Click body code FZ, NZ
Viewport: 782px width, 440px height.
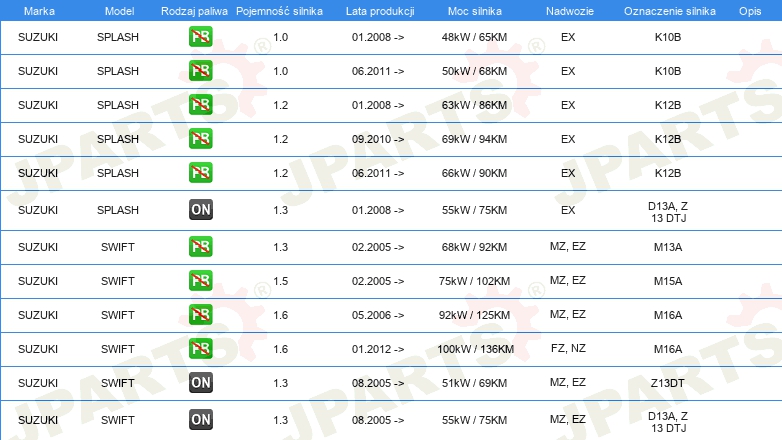point(568,348)
